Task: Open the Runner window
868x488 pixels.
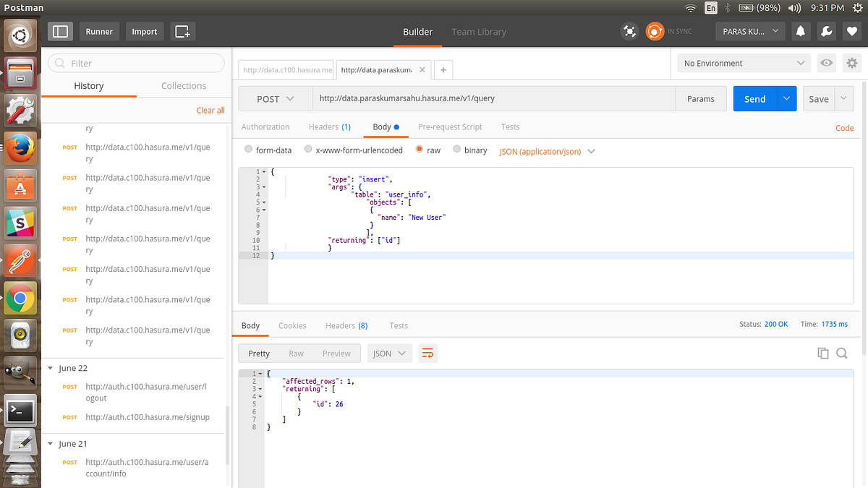Action: tap(99, 31)
